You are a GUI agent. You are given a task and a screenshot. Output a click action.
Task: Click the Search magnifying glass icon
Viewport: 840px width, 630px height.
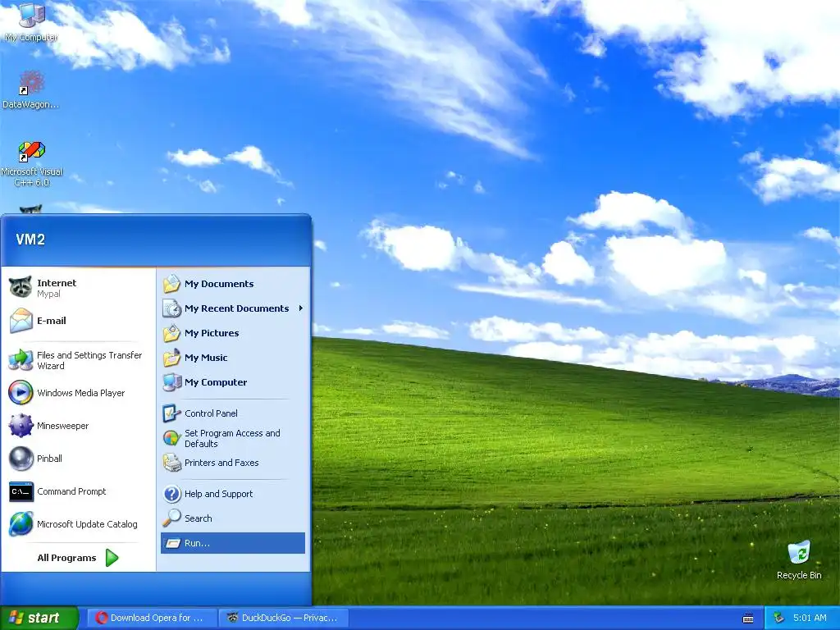coord(172,518)
